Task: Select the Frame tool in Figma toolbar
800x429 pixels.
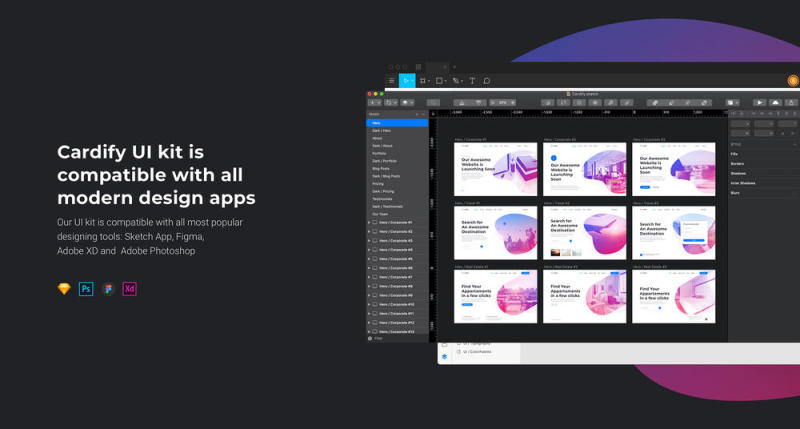Action: pos(424,81)
